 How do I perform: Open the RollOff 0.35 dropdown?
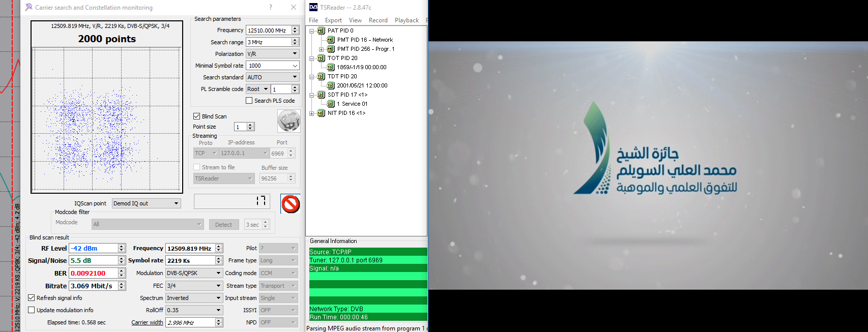[x=194, y=310]
